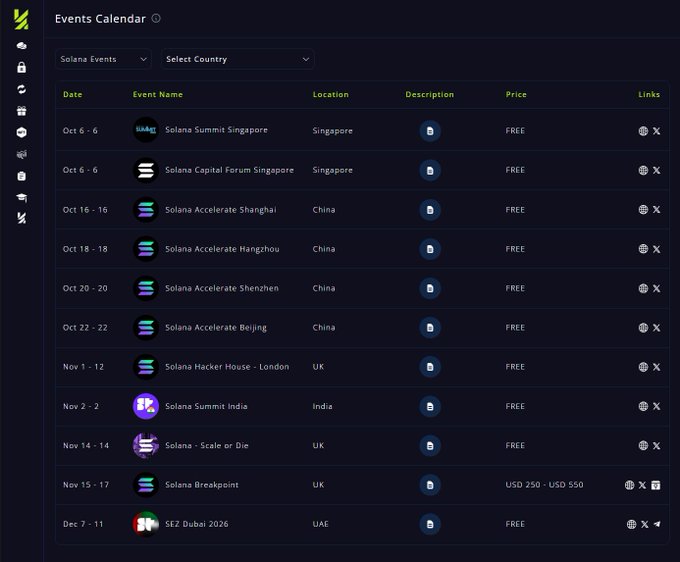This screenshot has height=562, width=680.
Task: Open X link for Solana Accelerate Shenzhen
Action: [x=657, y=288]
